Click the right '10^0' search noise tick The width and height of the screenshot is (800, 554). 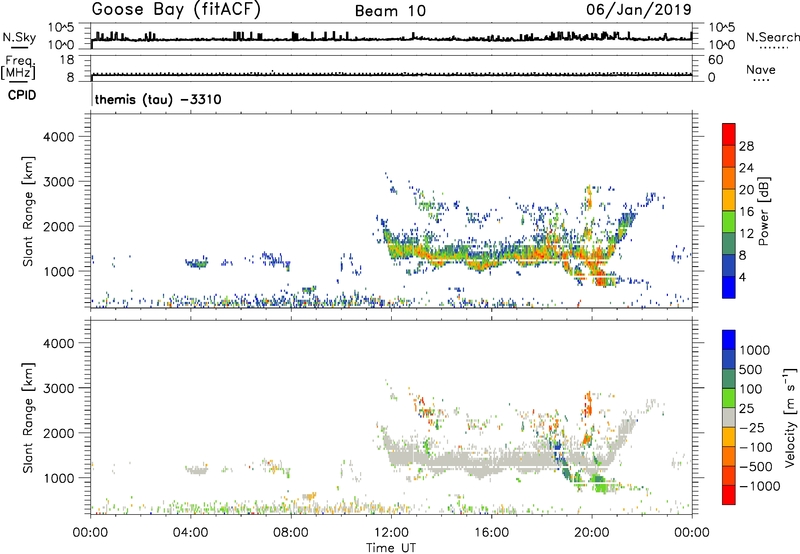[x=721, y=45]
